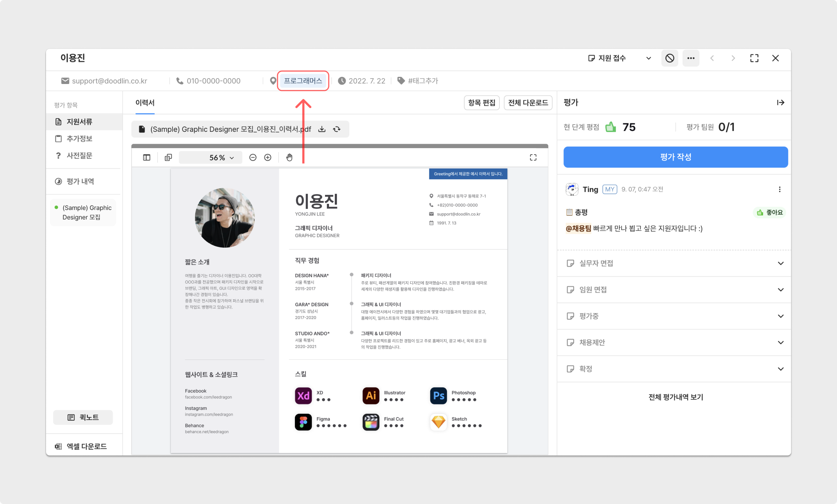This screenshot has width=837, height=504.
Task: Toggle the PDF sidebar panel icon
Action: 147,157
